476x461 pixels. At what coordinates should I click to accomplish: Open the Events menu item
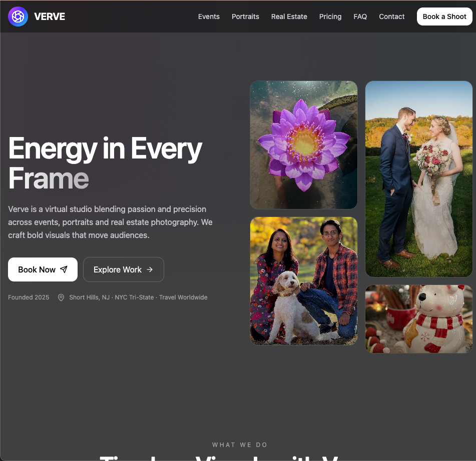(x=209, y=16)
